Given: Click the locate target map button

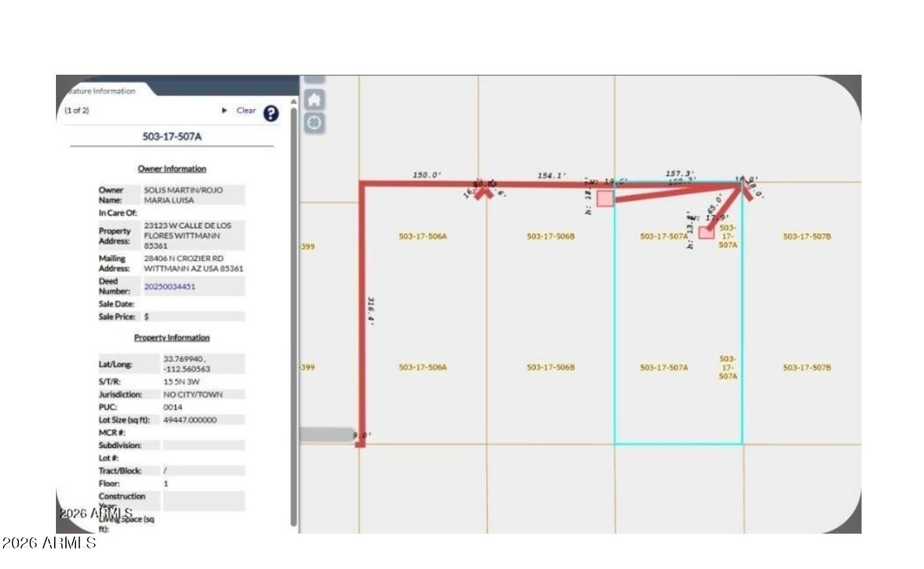Looking at the screenshot, I should point(314,123).
